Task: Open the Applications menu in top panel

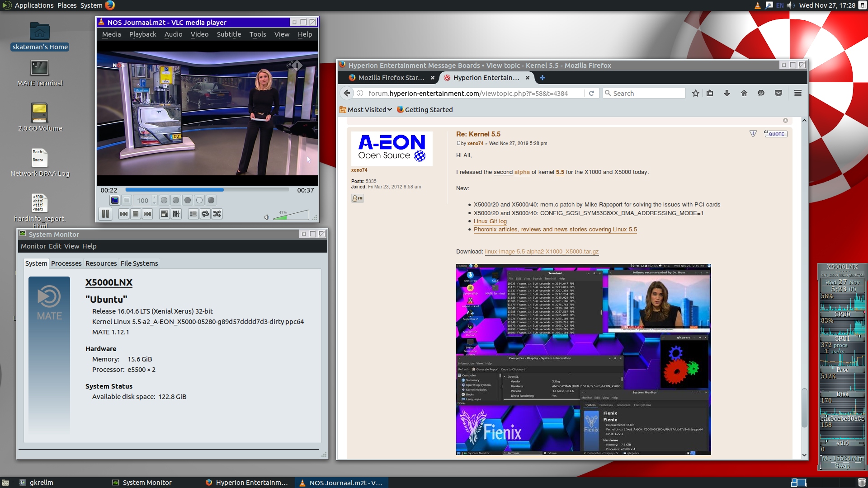Action: tap(34, 5)
